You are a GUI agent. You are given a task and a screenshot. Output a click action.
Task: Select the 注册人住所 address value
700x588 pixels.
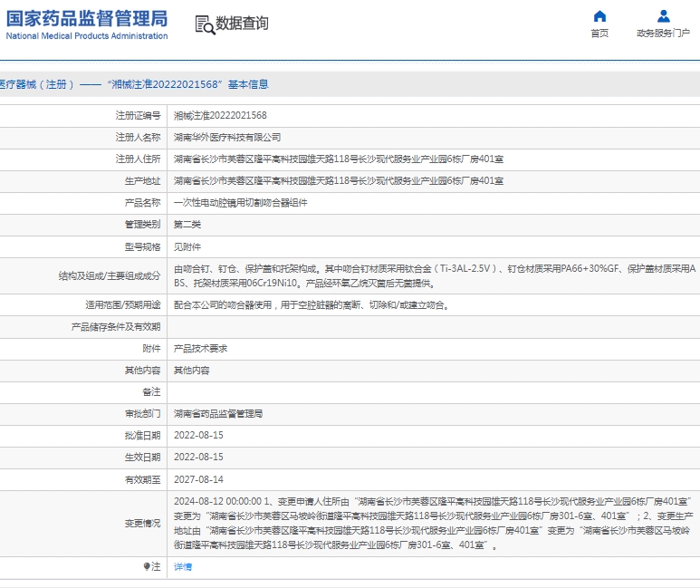click(x=339, y=159)
